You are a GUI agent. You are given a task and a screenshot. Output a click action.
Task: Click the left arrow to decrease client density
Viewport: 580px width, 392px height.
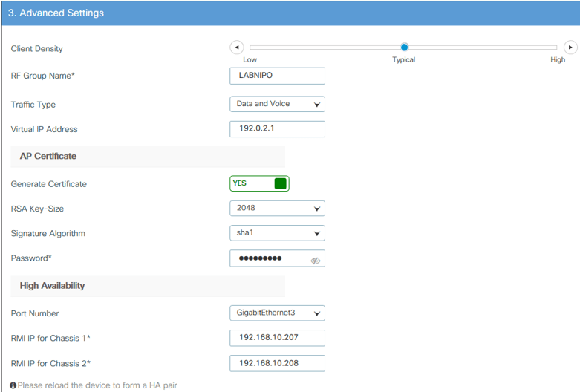237,48
